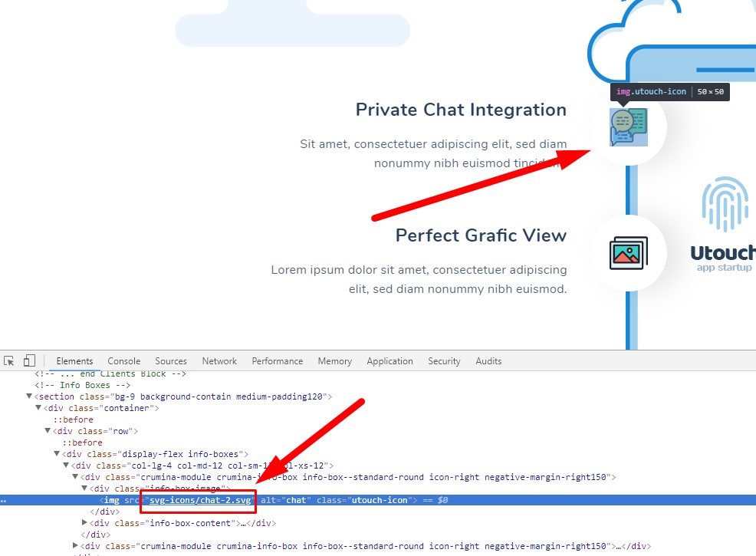
Task: Click the selected row's ellipsis actions marker
Action: point(3,501)
